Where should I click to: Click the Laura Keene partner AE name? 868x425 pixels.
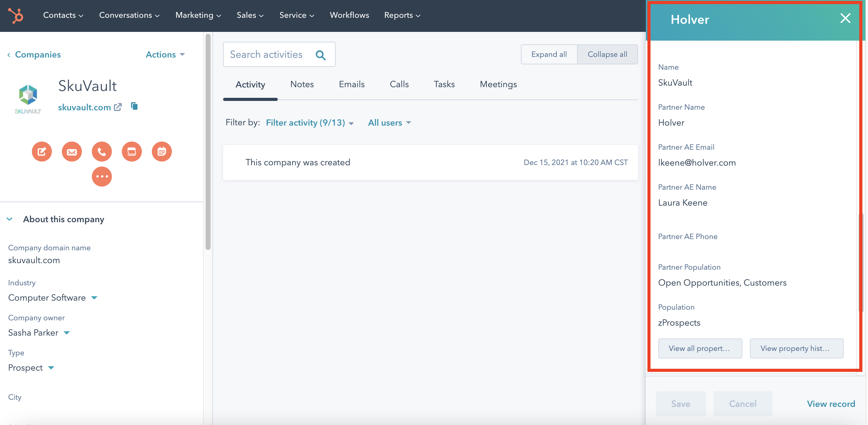pyautogui.click(x=683, y=202)
